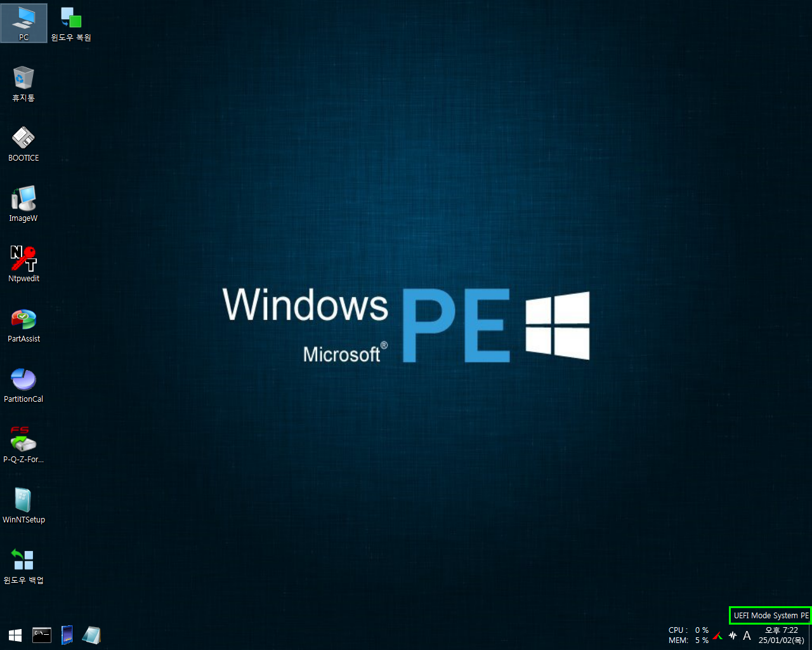Image resolution: width=812 pixels, height=650 pixels.
Task: Launch the 윈도우 복원 shortcut
Action: 71,23
